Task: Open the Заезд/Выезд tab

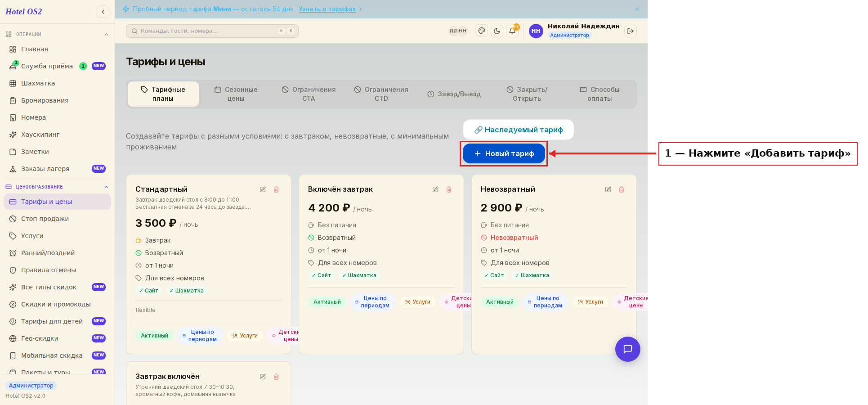Action: click(454, 94)
